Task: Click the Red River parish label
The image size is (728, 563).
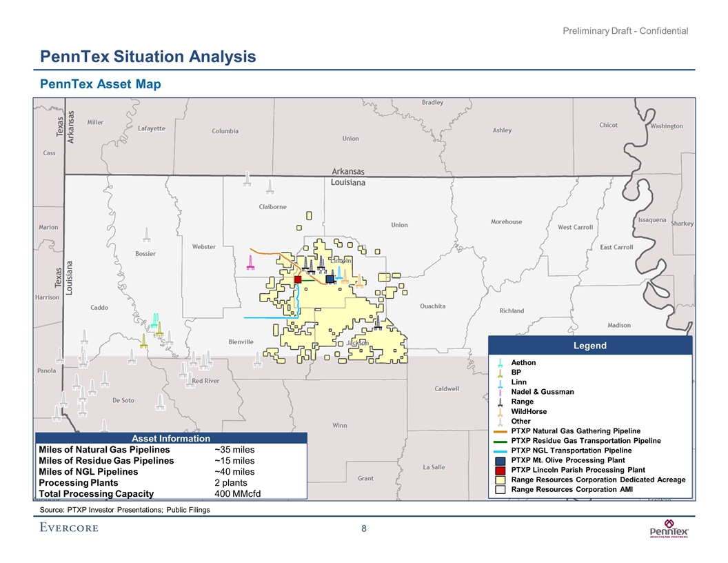Action: [x=205, y=381]
